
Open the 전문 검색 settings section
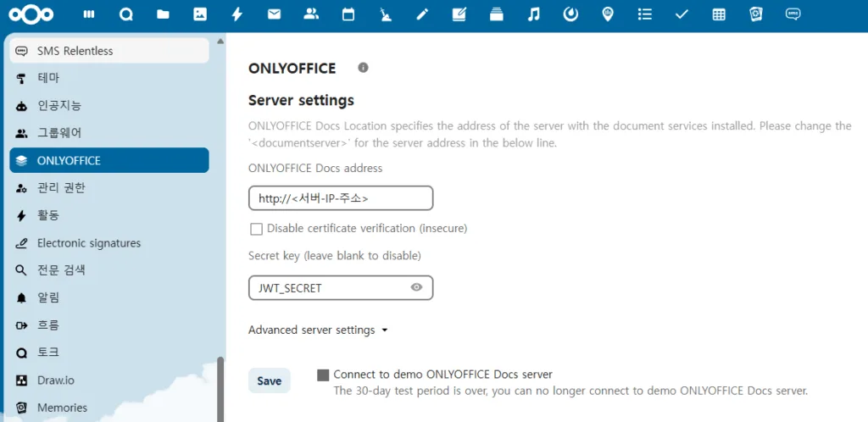click(109, 270)
